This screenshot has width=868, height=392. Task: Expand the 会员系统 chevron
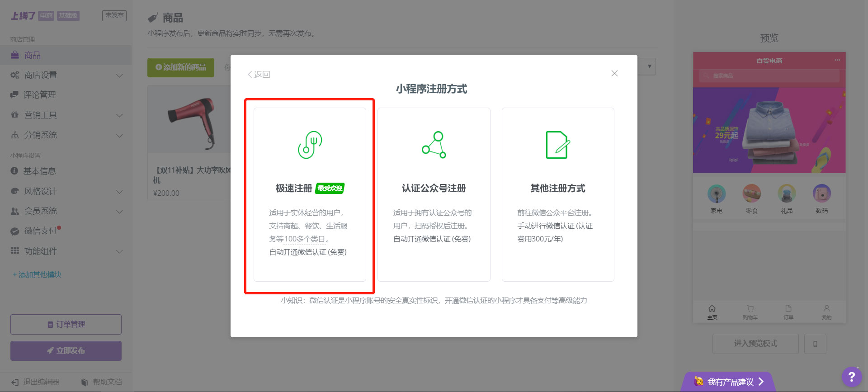coord(119,212)
